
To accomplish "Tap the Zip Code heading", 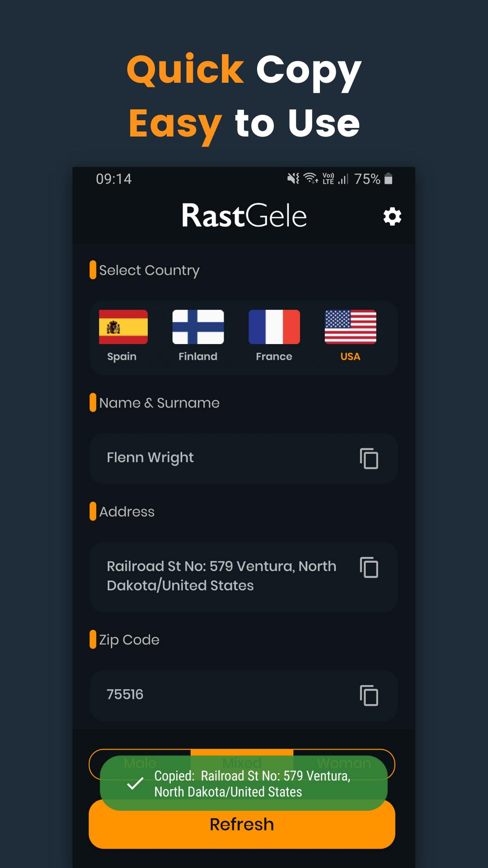I will [129, 640].
